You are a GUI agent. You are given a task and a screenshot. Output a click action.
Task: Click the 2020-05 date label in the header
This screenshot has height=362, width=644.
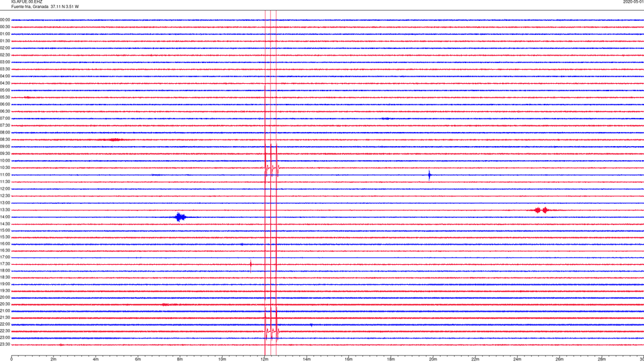(x=633, y=2)
